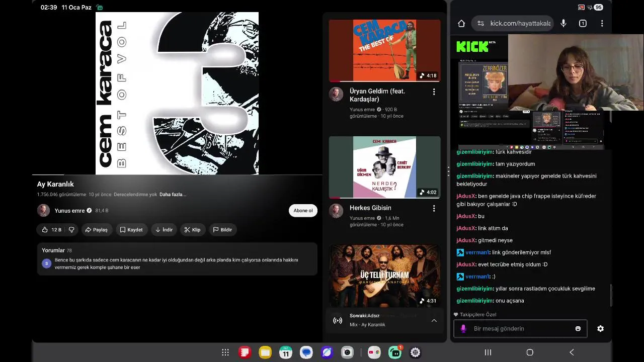Click username verrman1 saying link gönderilemiyor
Screen dimensions: 644x362
tap(477, 252)
